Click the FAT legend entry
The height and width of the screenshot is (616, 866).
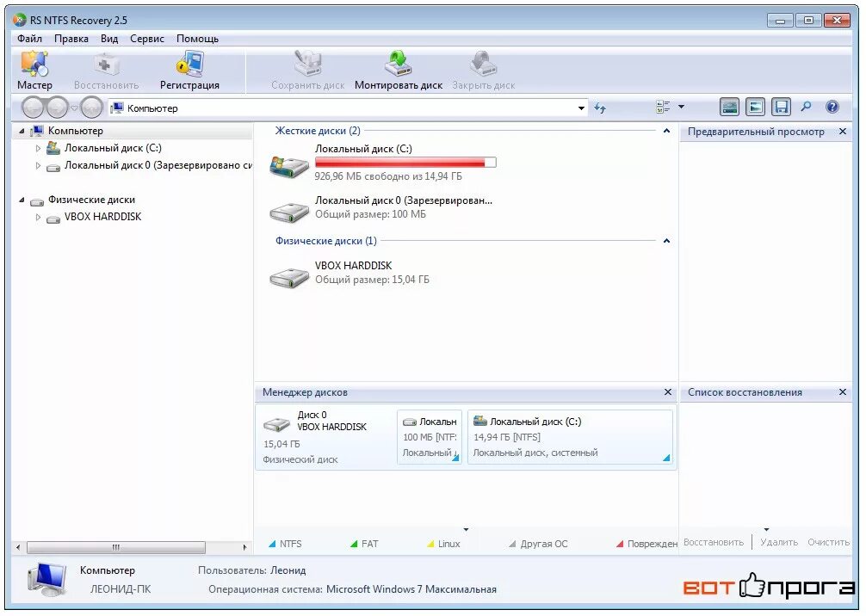pos(364,544)
